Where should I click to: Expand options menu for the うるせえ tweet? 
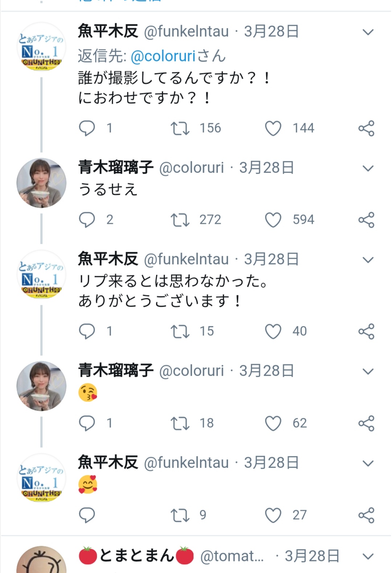368,168
